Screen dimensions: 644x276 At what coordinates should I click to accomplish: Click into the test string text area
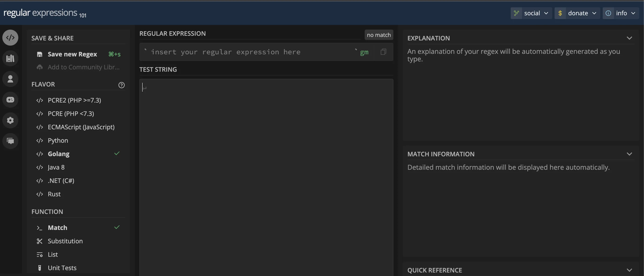click(x=266, y=177)
